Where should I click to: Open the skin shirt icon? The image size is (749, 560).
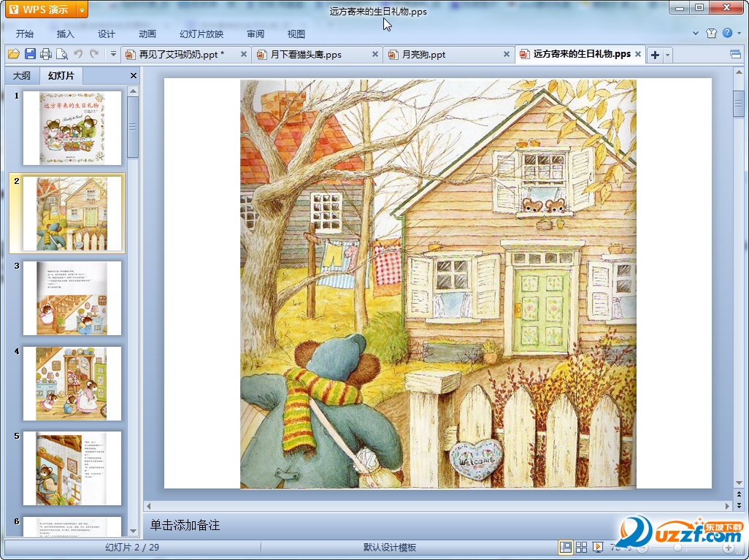(x=711, y=33)
